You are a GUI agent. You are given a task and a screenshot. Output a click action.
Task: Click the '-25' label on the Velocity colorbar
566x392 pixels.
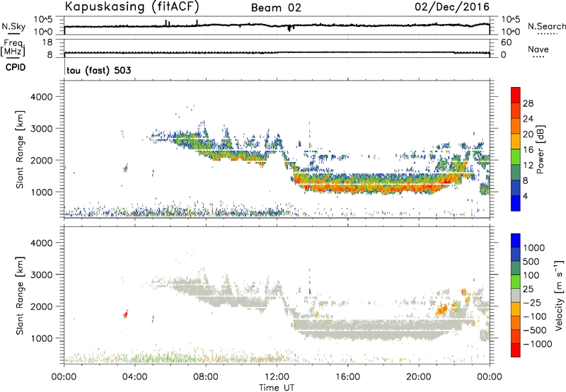532,303
